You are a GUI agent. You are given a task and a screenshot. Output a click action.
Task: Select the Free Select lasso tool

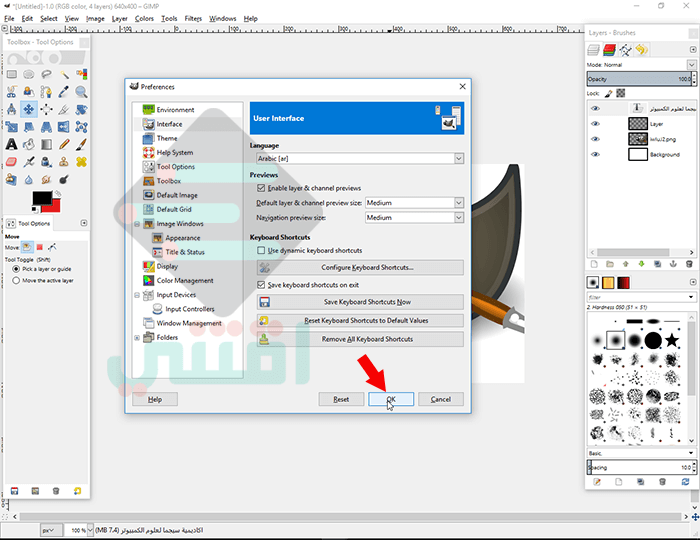coord(46,74)
